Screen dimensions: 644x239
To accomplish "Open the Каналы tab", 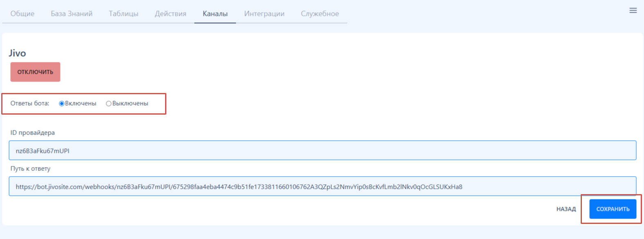I will 215,13.
